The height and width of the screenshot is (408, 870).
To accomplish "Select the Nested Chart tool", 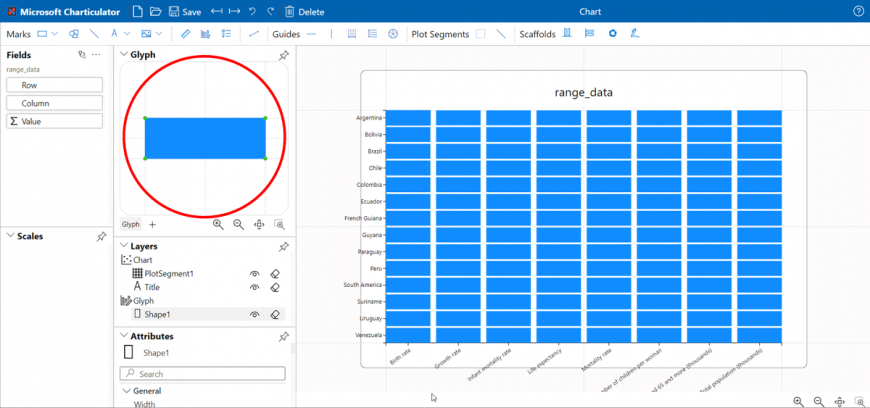I will click(205, 34).
